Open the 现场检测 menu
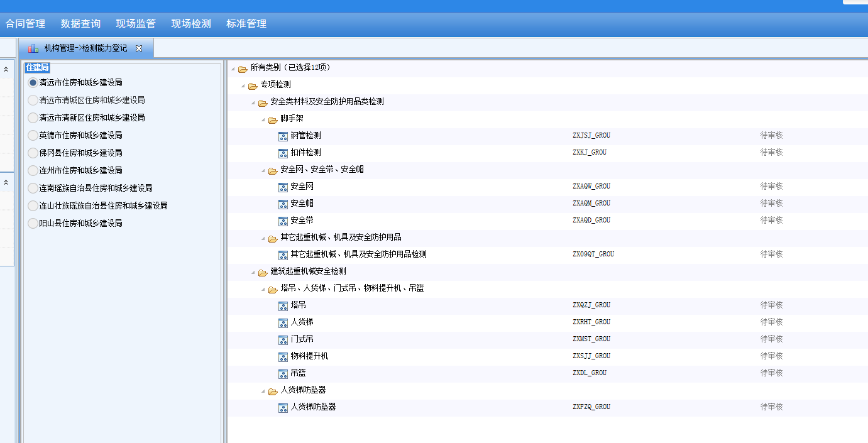 click(191, 24)
